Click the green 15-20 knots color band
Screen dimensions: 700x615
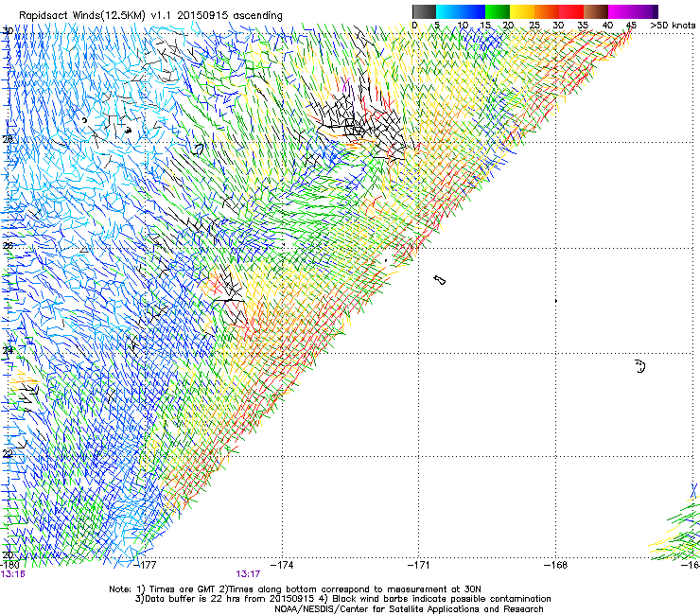point(498,11)
